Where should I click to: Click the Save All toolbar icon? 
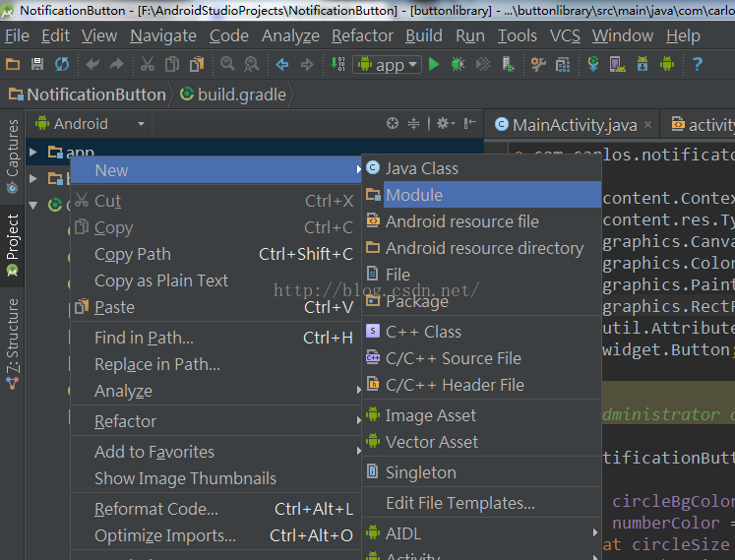coord(37,64)
